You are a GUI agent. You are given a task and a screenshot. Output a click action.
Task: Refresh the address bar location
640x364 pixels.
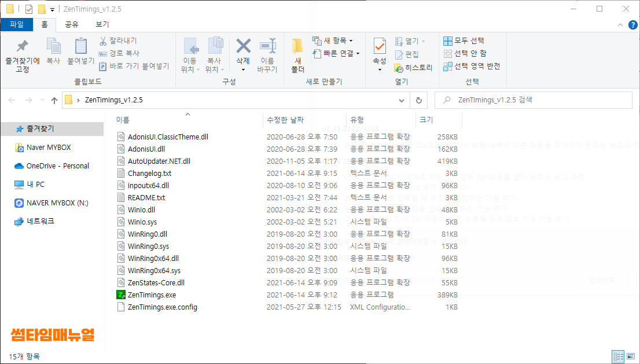pyautogui.click(x=419, y=100)
